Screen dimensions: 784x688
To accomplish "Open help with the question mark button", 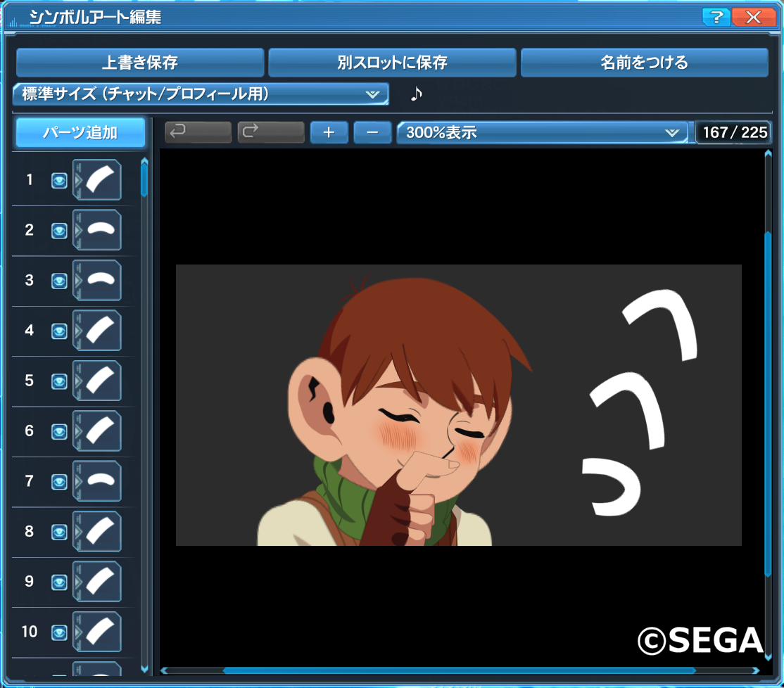I will [716, 18].
